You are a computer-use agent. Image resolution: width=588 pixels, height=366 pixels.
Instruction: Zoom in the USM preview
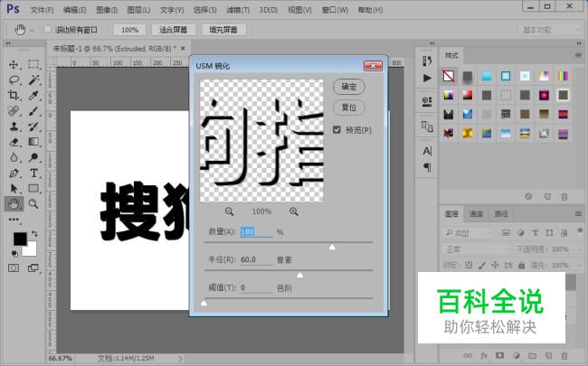point(294,211)
